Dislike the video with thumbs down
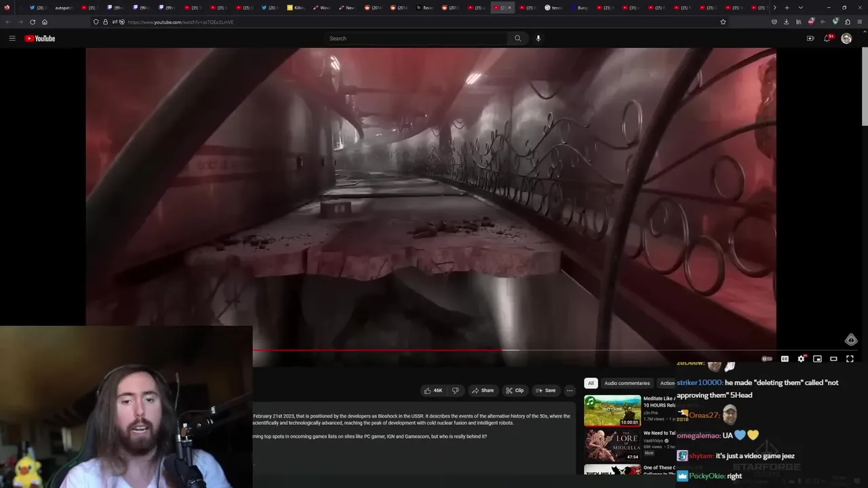 455,390
